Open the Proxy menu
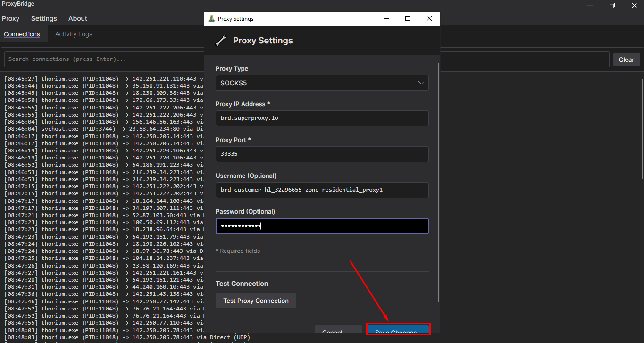This screenshot has width=644, height=343. click(10, 18)
